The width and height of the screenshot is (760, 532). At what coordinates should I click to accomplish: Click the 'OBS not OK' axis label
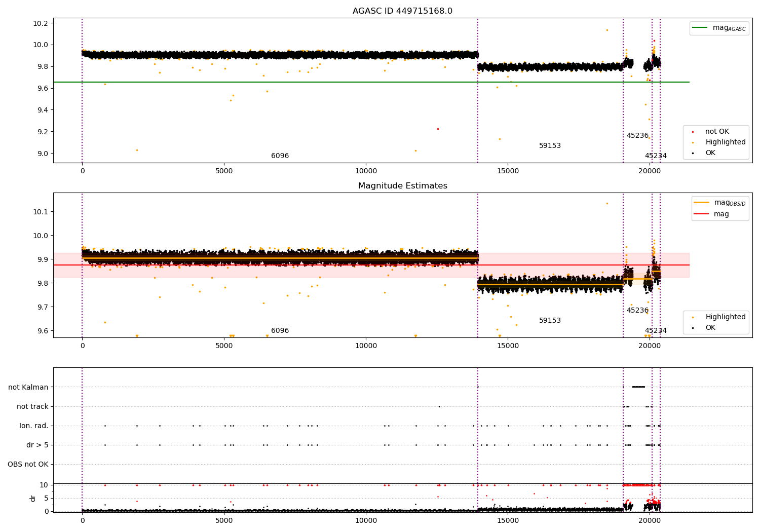28,465
